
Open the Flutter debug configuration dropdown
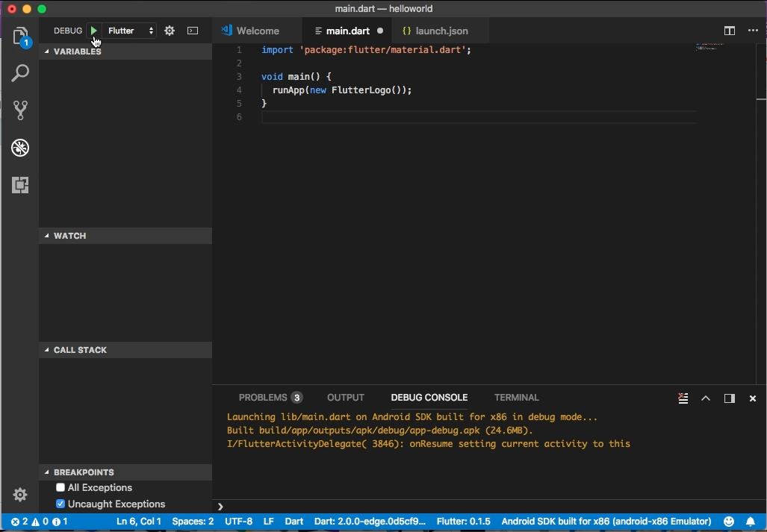pos(130,31)
